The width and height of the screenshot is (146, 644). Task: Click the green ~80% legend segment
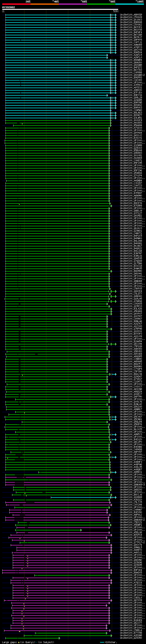pyautogui.click(x=101, y=4)
